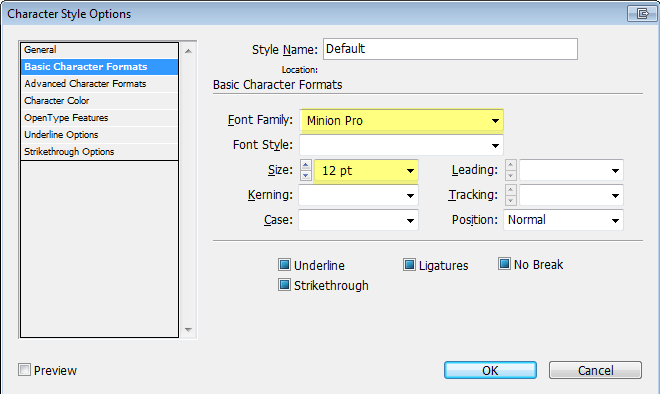
Task: Enable the Preview checkbox
Action: click(24, 370)
